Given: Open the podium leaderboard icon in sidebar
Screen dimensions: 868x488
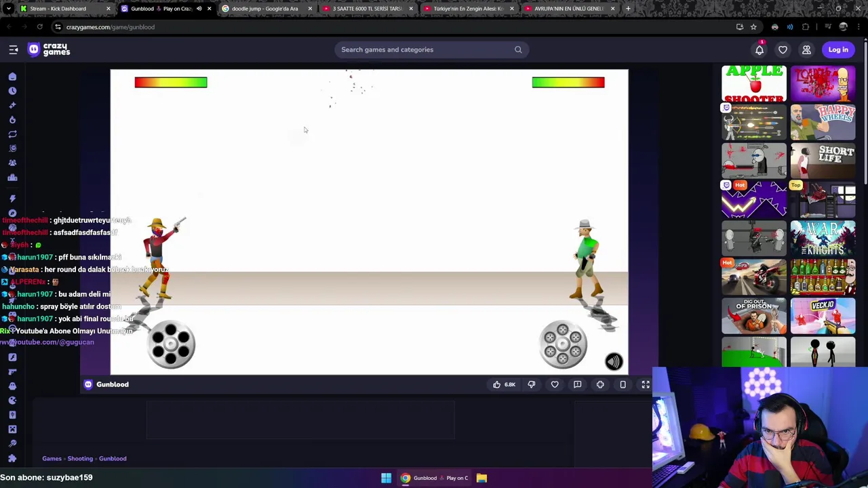Looking at the screenshot, I should pyautogui.click(x=12, y=178).
